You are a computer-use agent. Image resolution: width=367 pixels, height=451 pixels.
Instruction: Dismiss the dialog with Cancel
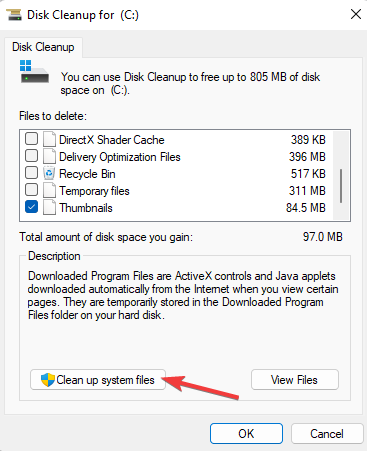[327, 434]
